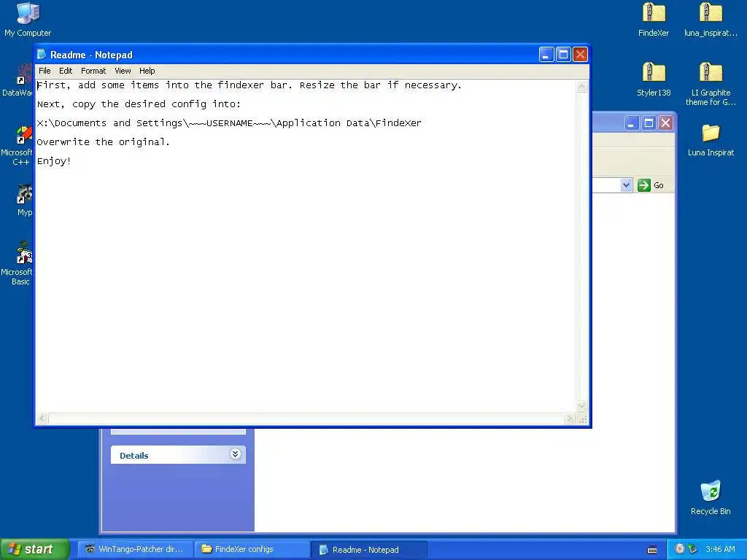Open the Notepad Edit menu
747x560 pixels.
point(66,71)
